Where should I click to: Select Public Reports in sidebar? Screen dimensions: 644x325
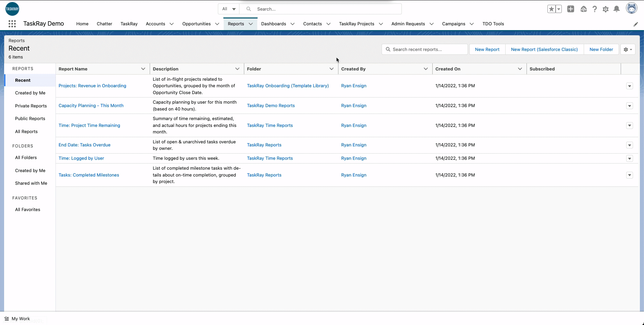pos(30,118)
